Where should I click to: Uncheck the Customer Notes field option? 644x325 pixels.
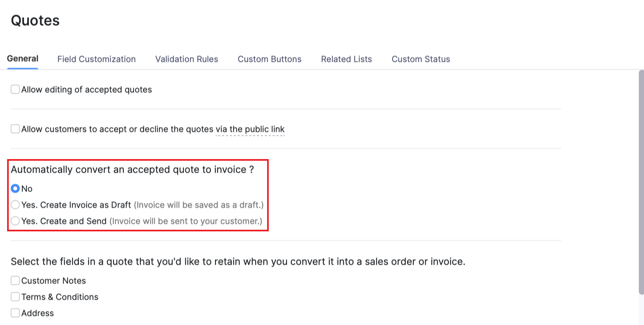tap(15, 280)
